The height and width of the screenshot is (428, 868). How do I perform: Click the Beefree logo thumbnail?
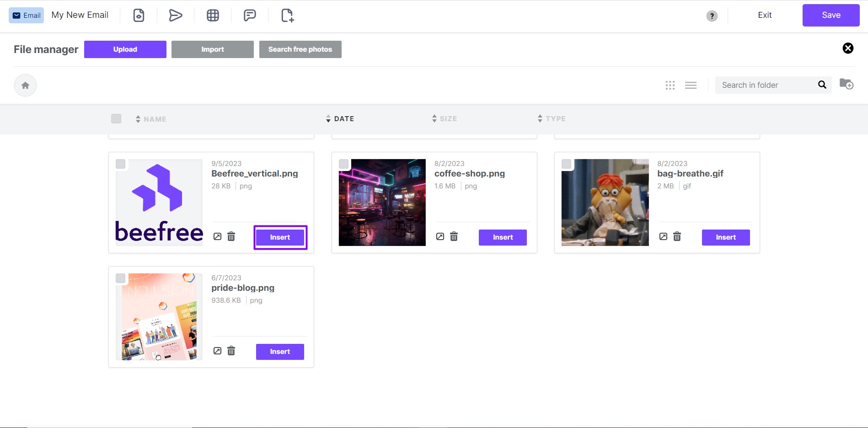click(x=159, y=203)
